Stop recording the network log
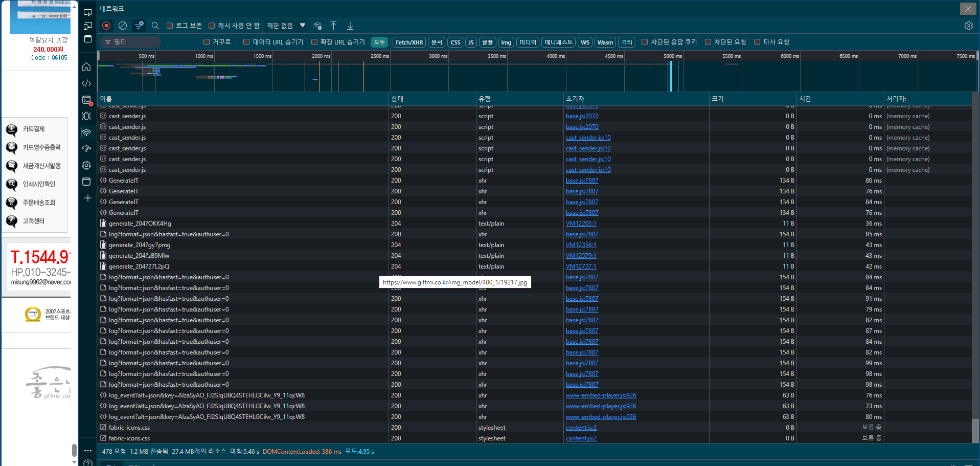The width and height of the screenshot is (980, 466). [x=106, y=26]
